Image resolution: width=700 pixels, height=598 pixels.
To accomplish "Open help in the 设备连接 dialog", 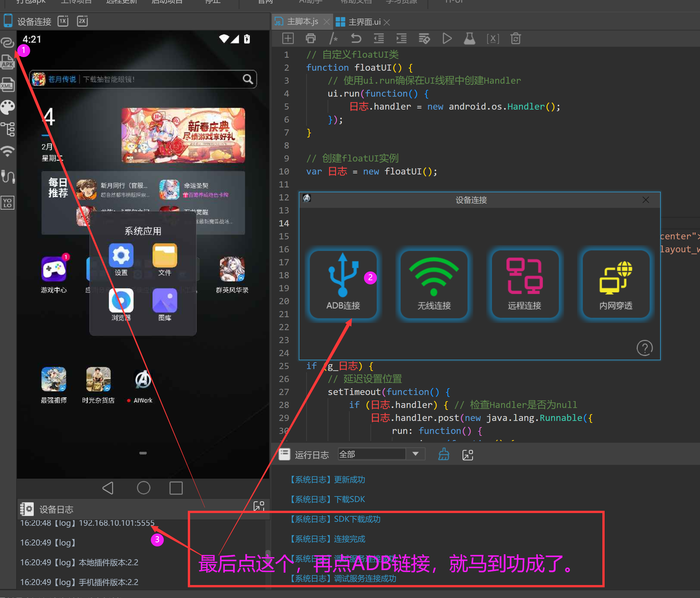I will pos(644,348).
